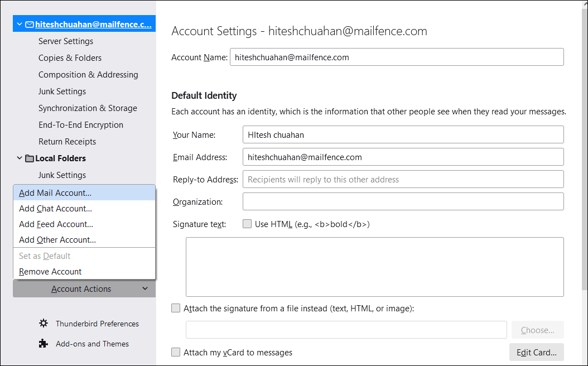The width and height of the screenshot is (588, 366).
Task: Collapse the hiteshchuahan@mailfence account tree
Action: pos(20,25)
